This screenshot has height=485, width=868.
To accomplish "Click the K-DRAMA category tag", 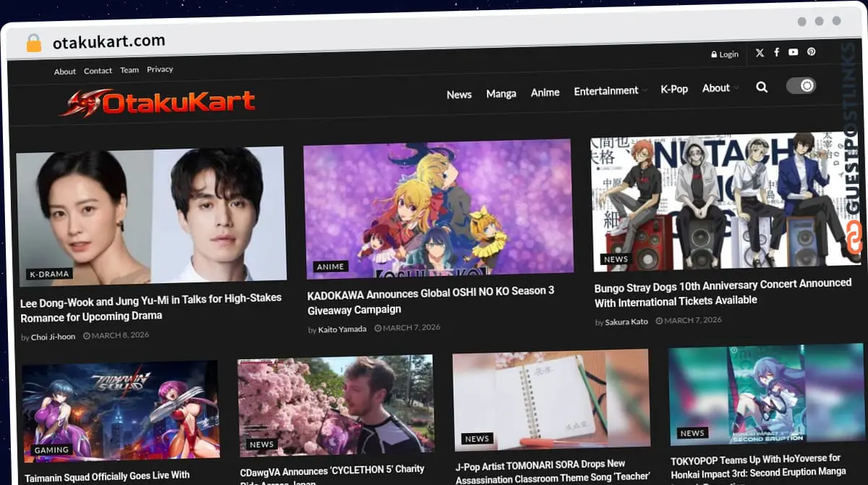I will coord(50,274).
